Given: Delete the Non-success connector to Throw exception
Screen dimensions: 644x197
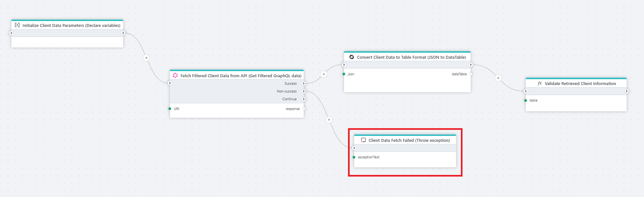Looking at the screenshot, I should 329,120.
